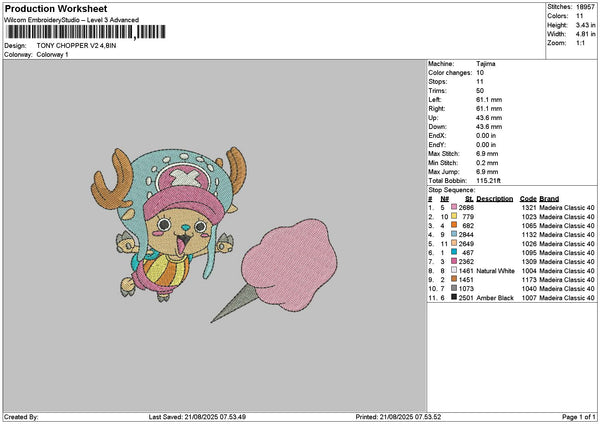Click the Stop Sequence heading
The height and width of the screenshot is (424, 600).
point(452,189)
